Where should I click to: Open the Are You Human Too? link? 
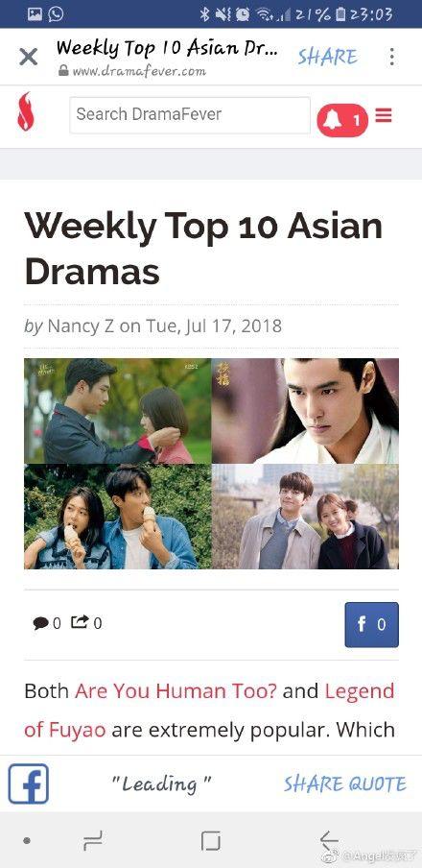click(176, 691)
